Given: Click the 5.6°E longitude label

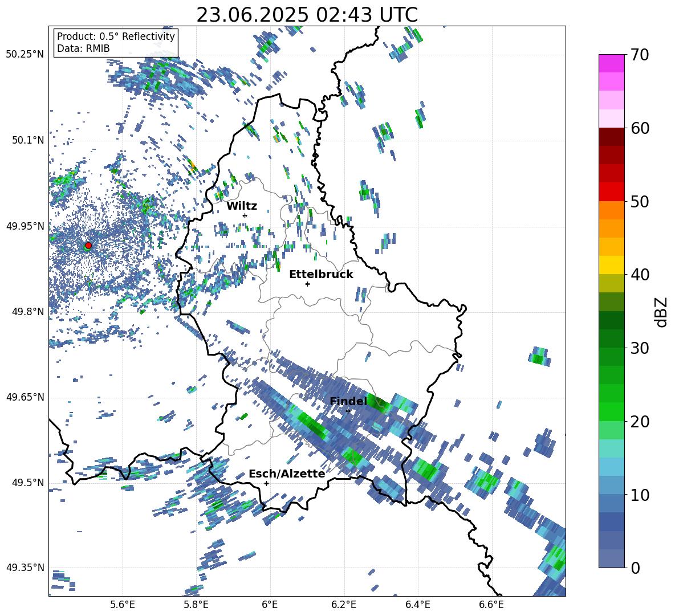Looking at the screenshot, I should click(x=123, y=605).
